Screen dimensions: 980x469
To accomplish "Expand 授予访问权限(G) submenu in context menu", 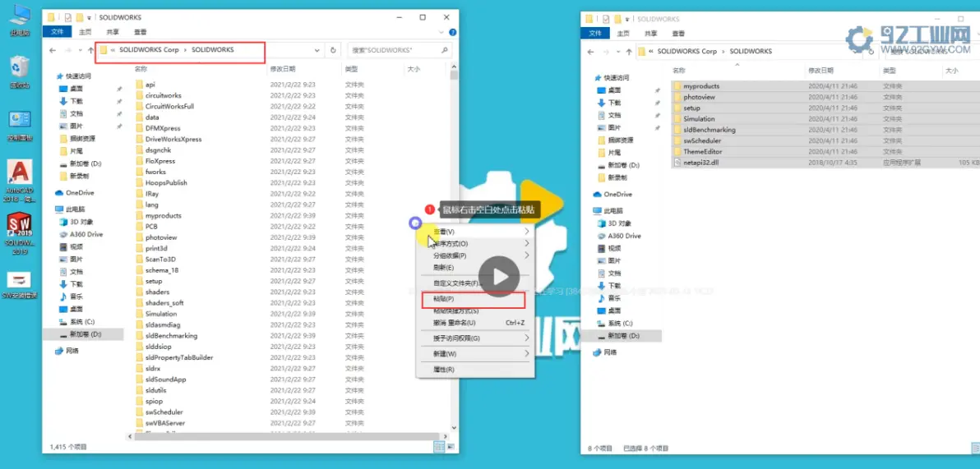I will (527, 338).
